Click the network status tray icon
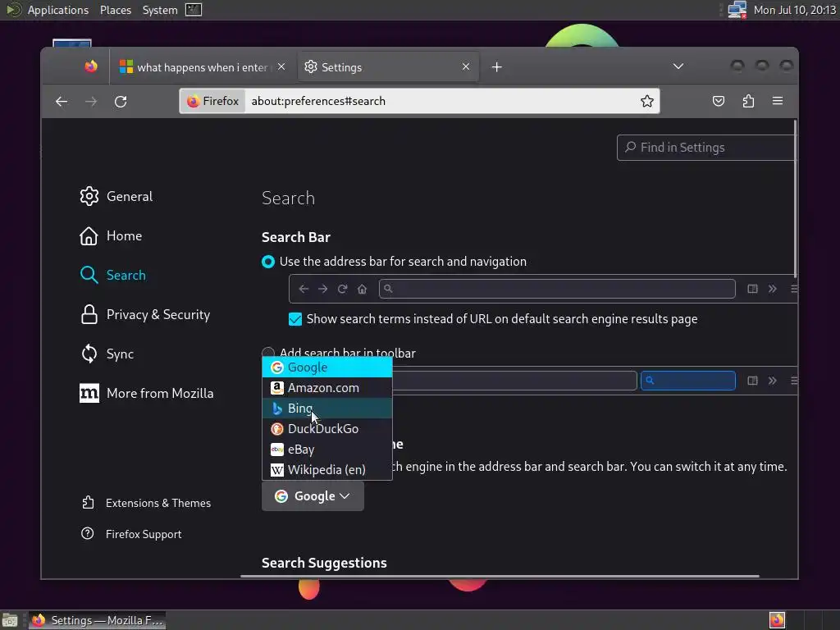The image size is (840, 630). pos(737,10)
